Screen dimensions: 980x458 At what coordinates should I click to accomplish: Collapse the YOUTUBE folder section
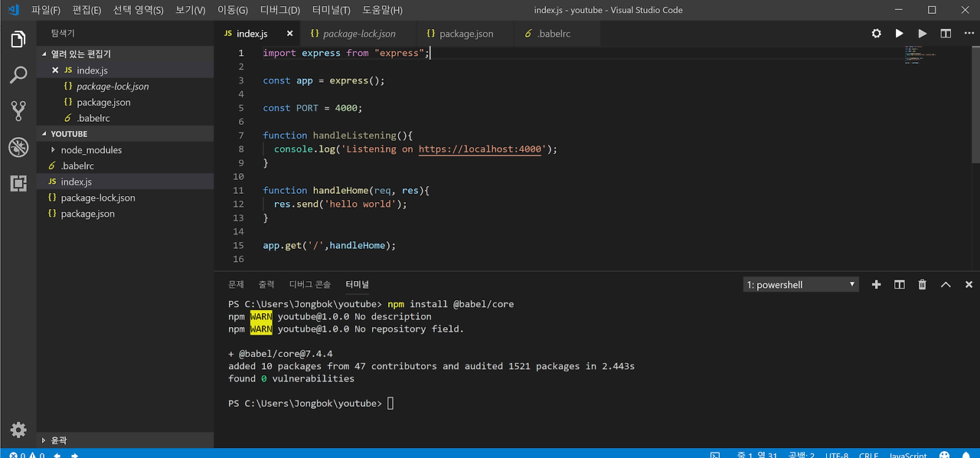pos(69,134)
